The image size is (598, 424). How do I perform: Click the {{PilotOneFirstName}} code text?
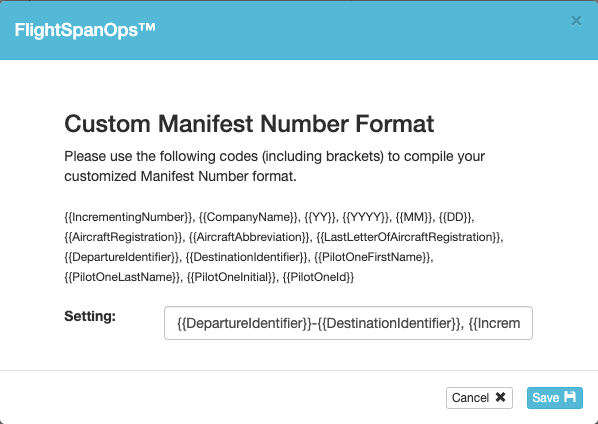click(373, 257)
